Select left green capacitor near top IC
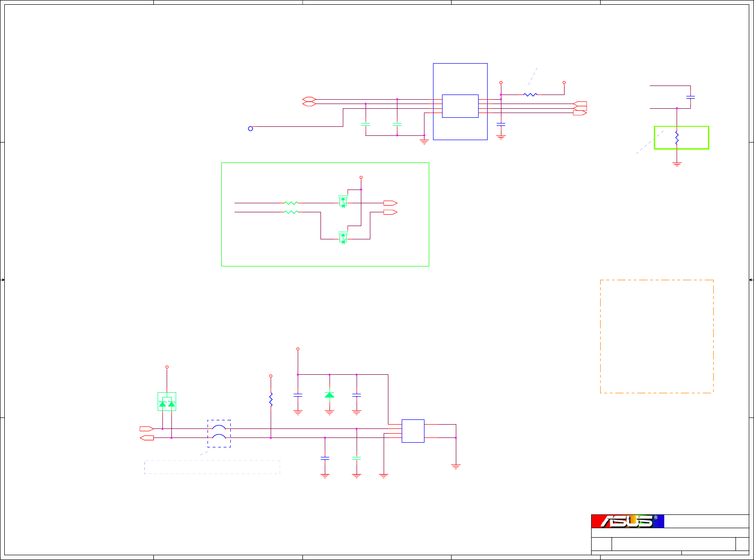Screen dimensions: 754x560 366,124
